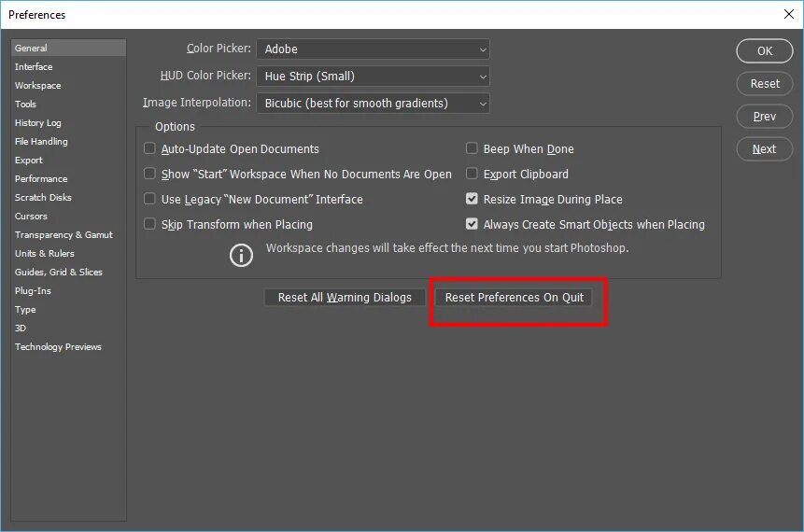The height and width of the screenshot is (532, 804).
Task: Switch to File Handling preferences
Action: click(x=68, y=142)
